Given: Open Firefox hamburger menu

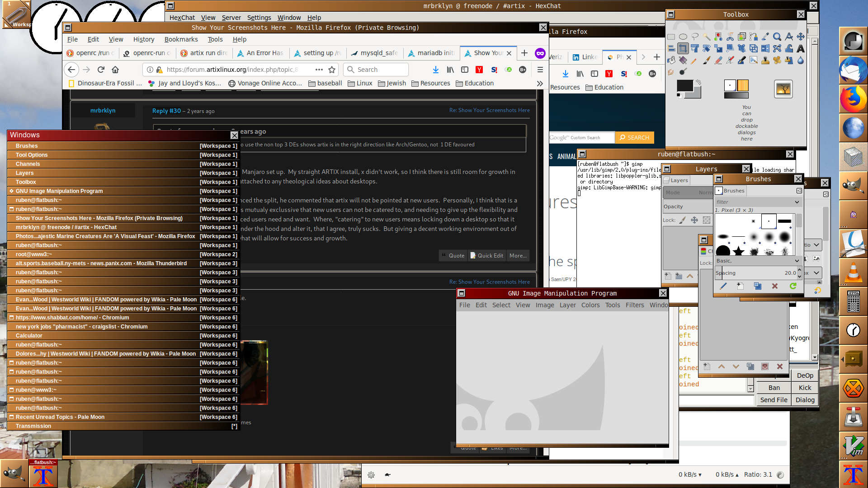Looking at the screenshot, I should point(540,70).
